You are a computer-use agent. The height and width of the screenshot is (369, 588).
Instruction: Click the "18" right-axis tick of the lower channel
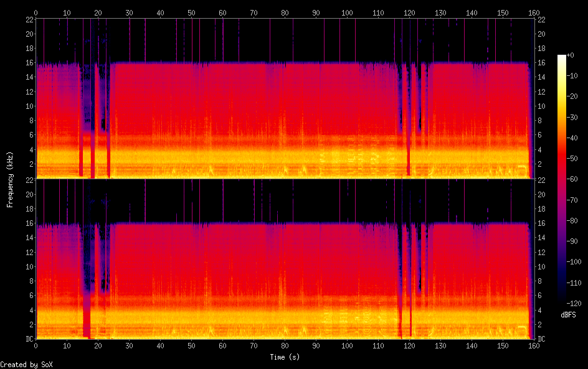541,209
